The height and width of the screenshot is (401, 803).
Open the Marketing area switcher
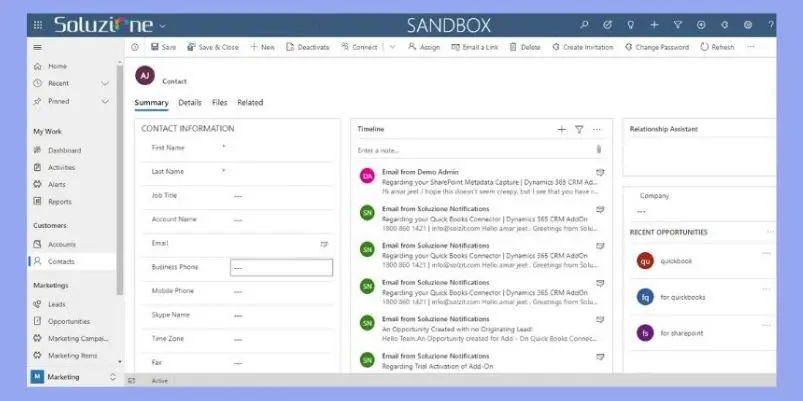[x=74, y=377]
